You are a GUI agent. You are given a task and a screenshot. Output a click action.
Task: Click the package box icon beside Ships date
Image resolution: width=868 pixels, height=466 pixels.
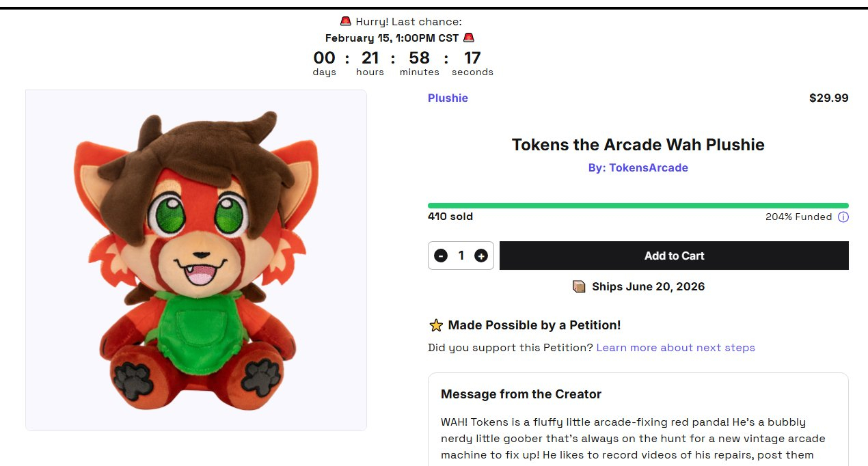click(x=579, y=286)
